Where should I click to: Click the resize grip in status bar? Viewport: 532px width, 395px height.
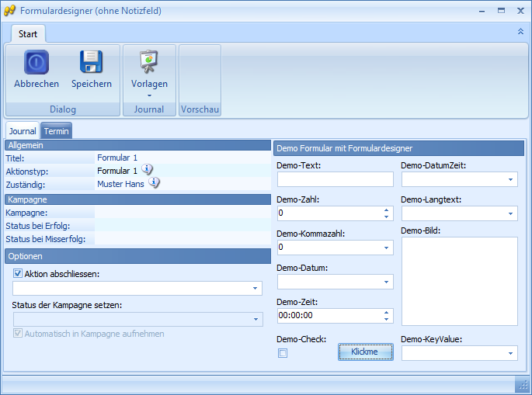pos(523,385)
